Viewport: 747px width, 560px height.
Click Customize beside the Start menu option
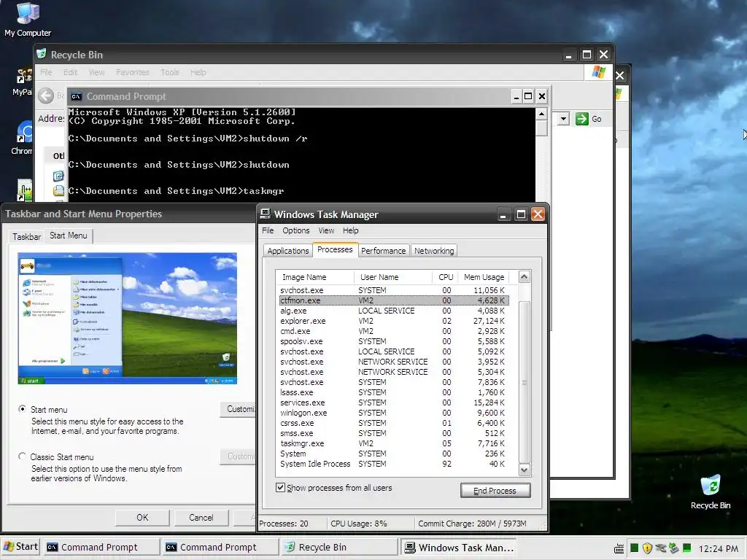(x=239, y=409)
